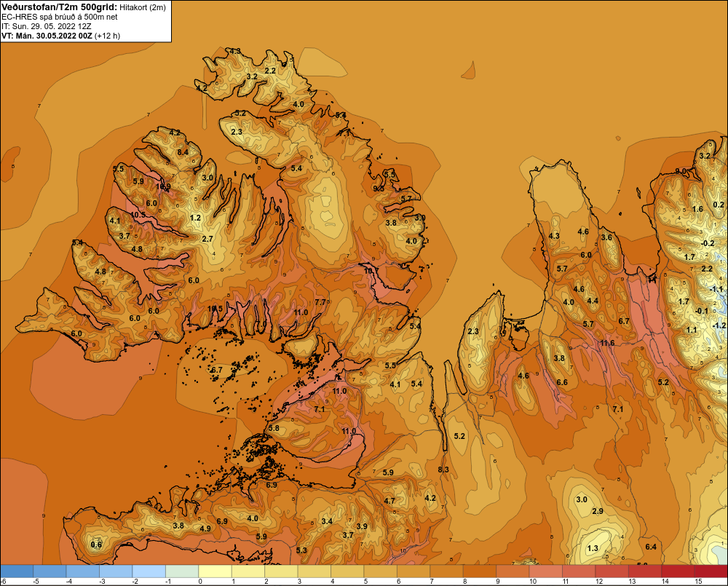Viewport: 728px width, 586px height.
Task: Click the legend label -6
Action: click(3, 582)
